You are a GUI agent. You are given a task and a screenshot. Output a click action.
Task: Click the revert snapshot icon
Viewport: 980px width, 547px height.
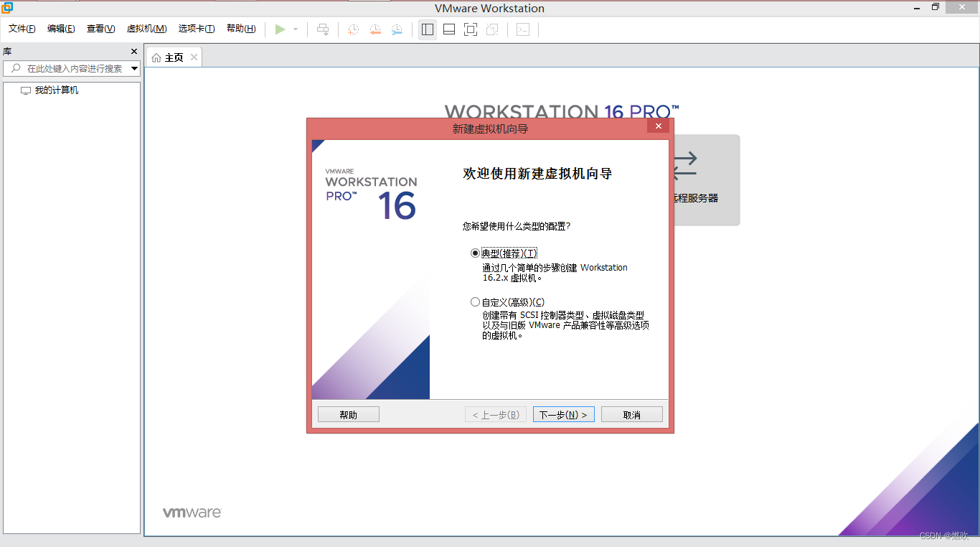[x=375, y=29]
